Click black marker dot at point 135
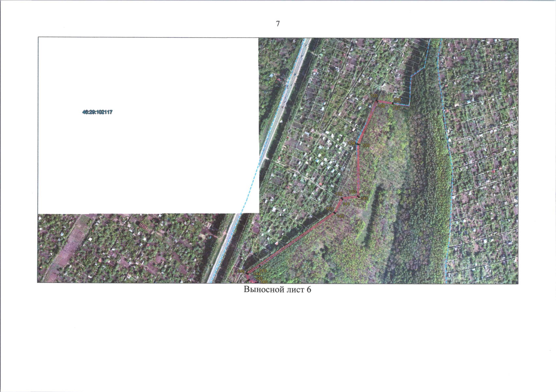Screen dimensions: 556x392 (377, 101)
